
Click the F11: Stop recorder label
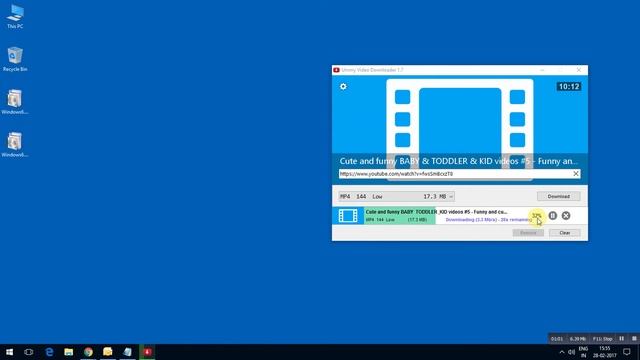coord(602,339)
